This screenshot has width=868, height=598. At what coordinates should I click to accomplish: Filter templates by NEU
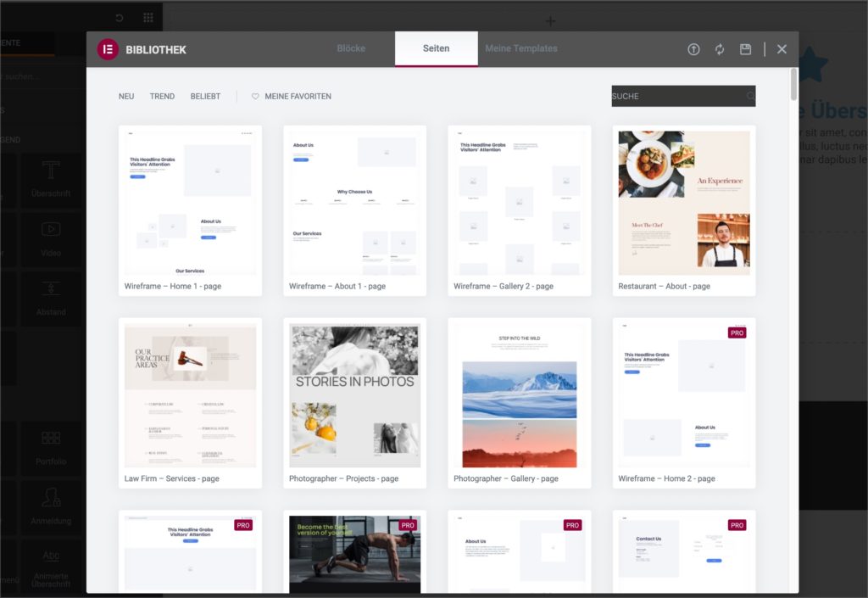tap(126, 97)
